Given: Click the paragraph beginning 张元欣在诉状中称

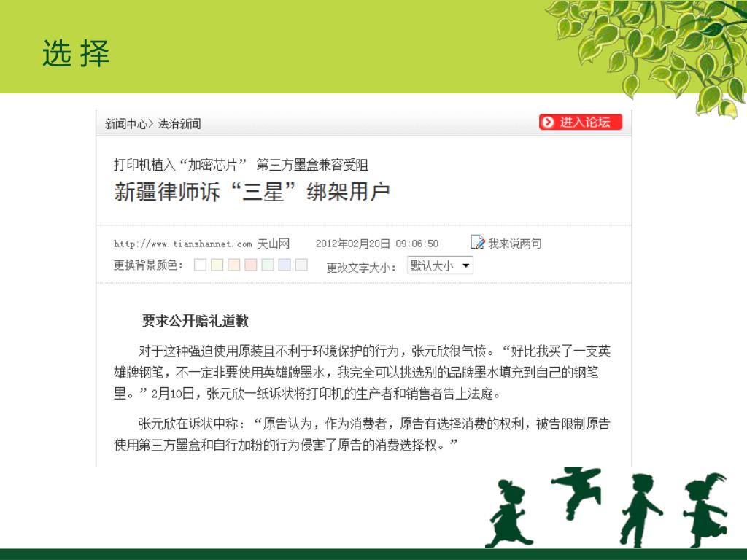Looking at the screenshot, I should (x=362, y=435).
